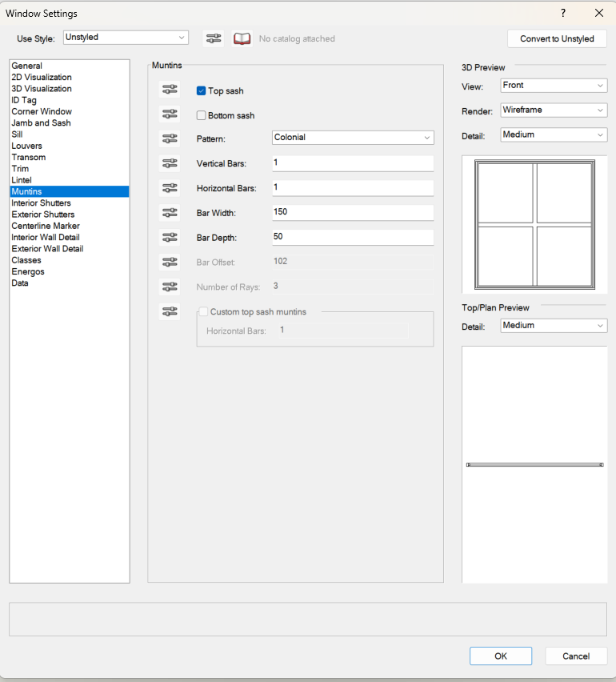Click the style settings icon next to Vertical Bars
Viewport: 616px width, 682px height.
170,163
